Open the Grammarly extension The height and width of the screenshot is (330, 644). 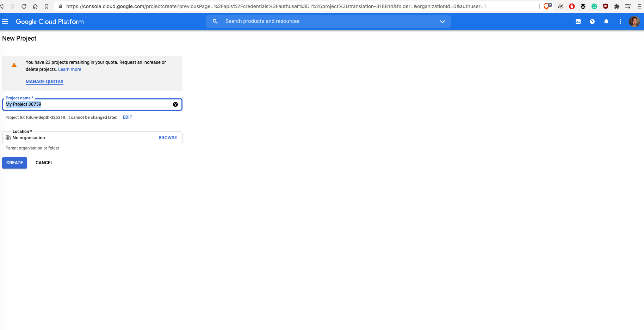[x=594, y=6]
